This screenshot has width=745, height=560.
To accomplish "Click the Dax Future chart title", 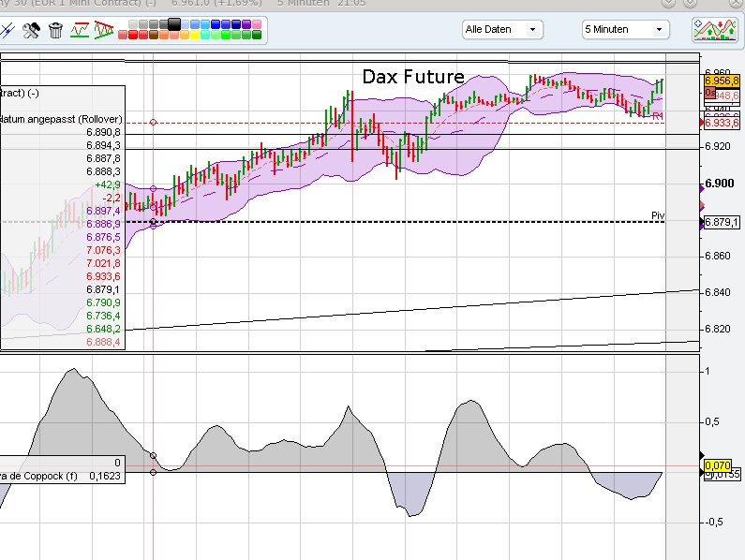I will [413, 77].
